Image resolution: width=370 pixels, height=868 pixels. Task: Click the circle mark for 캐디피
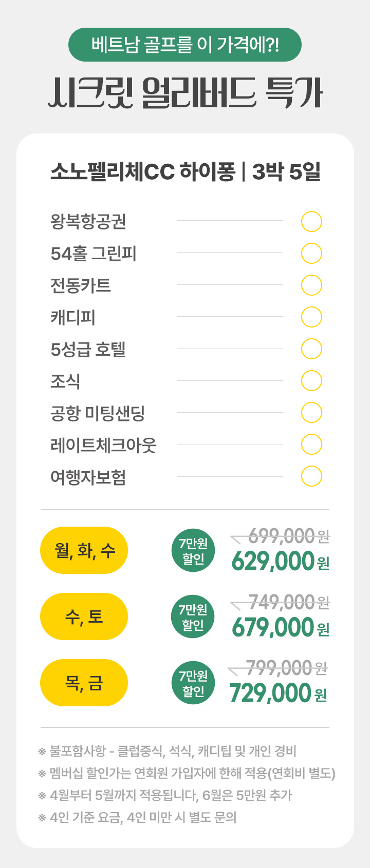tap(311, 317)
